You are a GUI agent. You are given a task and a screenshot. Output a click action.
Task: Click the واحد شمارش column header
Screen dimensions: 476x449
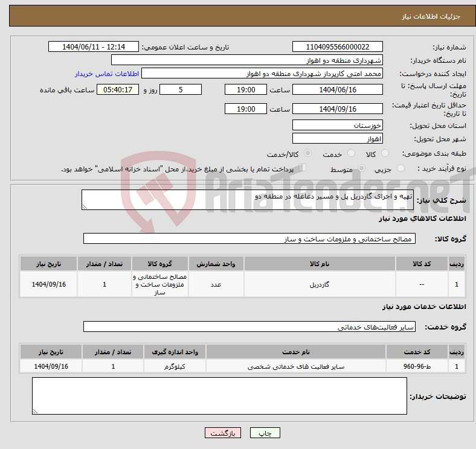point(216,264)
